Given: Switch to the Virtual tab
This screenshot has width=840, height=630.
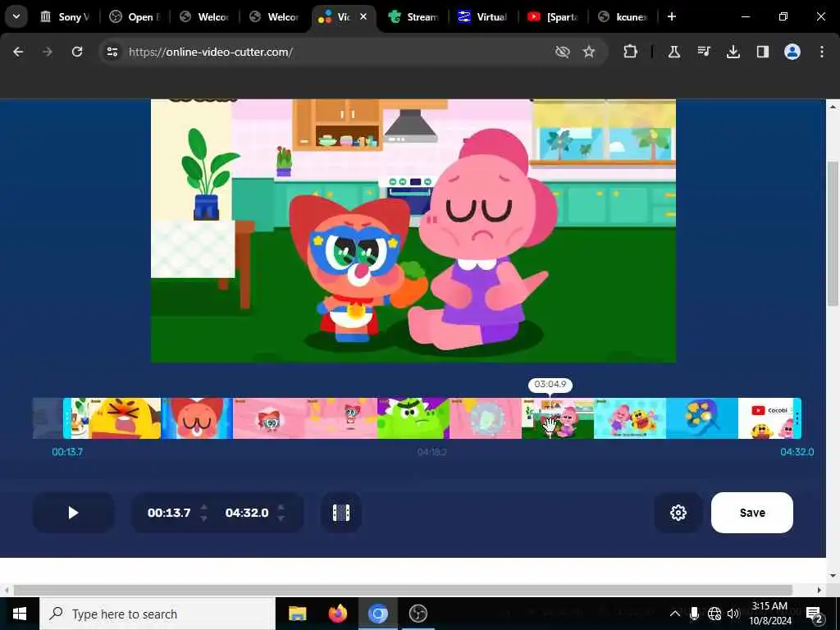Looking at the screenshot, I should coord(484,16).
